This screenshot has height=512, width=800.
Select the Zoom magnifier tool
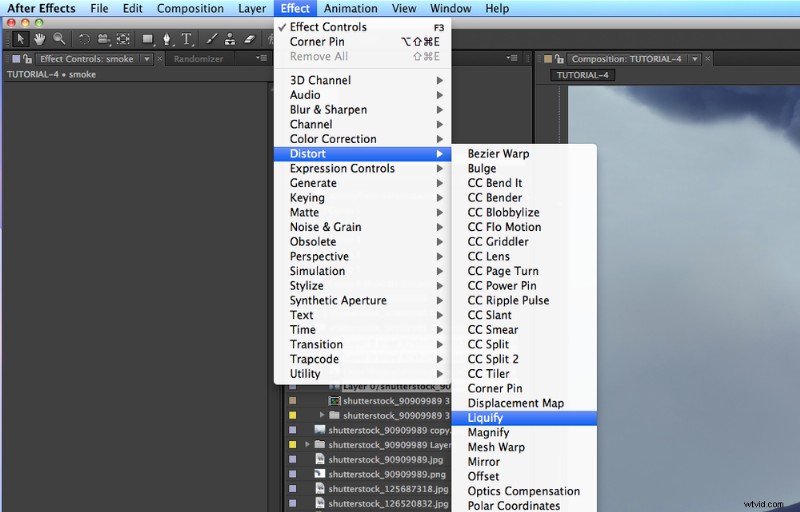59,39
